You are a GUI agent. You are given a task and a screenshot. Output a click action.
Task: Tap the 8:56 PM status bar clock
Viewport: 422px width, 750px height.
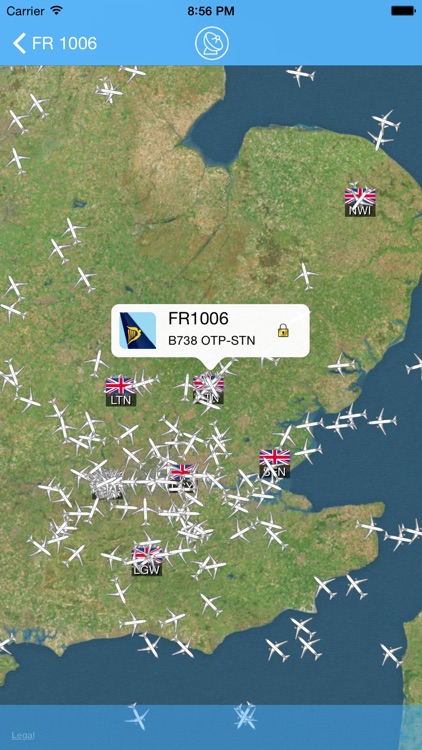coord(211,11)
